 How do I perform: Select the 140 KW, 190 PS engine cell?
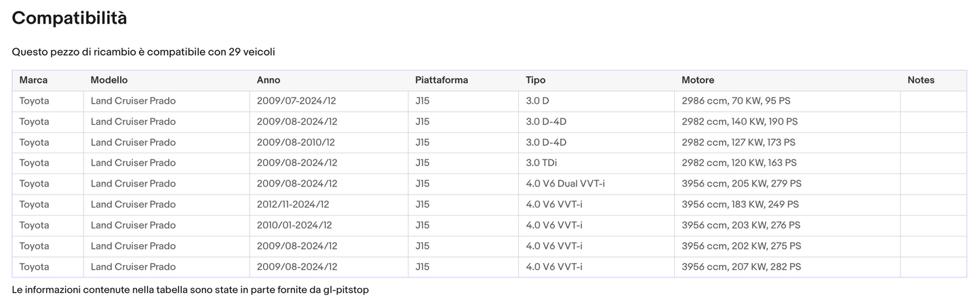[739, 121]
